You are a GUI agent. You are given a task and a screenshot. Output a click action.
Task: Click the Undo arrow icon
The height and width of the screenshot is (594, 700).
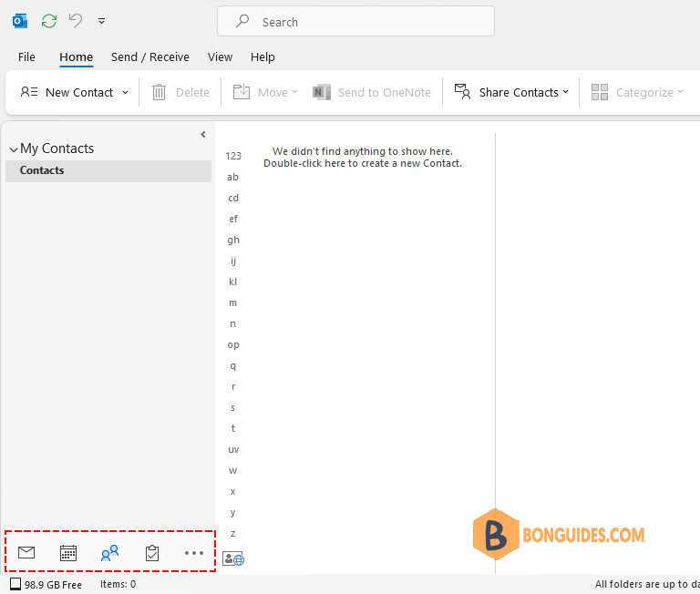click(x=76, y=21)
